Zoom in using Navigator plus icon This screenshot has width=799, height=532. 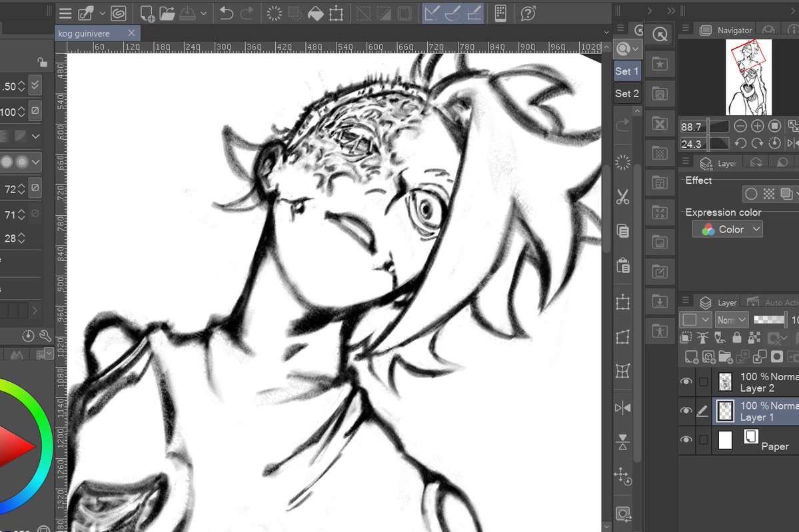758,127
